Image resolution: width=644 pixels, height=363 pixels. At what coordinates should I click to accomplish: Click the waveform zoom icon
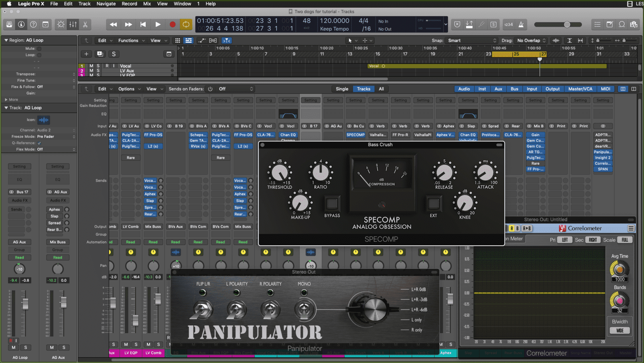click(556, 41)
